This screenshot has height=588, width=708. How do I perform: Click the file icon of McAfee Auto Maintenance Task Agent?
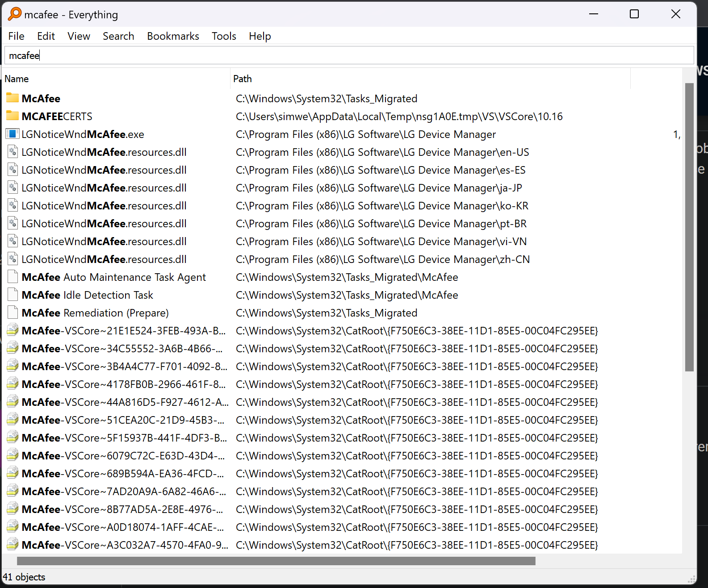tap(13, 276)
